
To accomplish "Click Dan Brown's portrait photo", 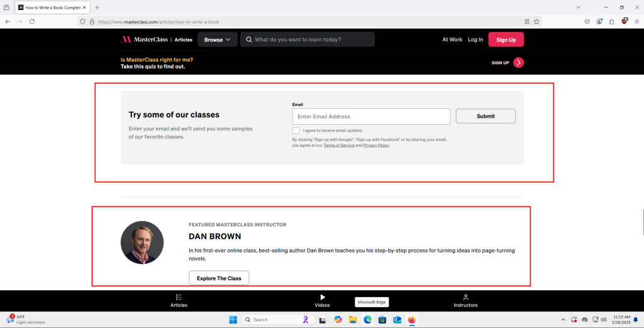I will (x=142, y=242).
